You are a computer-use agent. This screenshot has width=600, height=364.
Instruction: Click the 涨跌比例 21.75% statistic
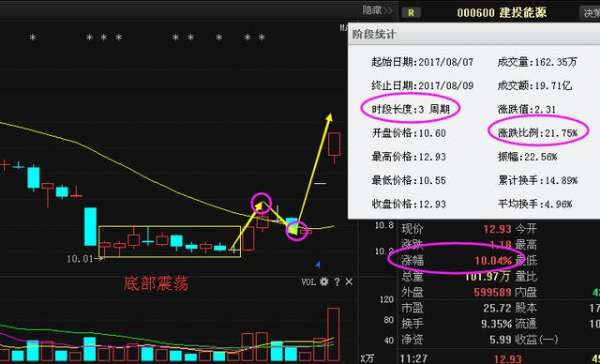click(538, 133)
